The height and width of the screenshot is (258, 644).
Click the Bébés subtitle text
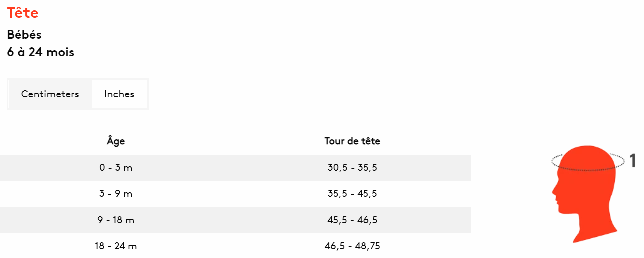point(24,35)
